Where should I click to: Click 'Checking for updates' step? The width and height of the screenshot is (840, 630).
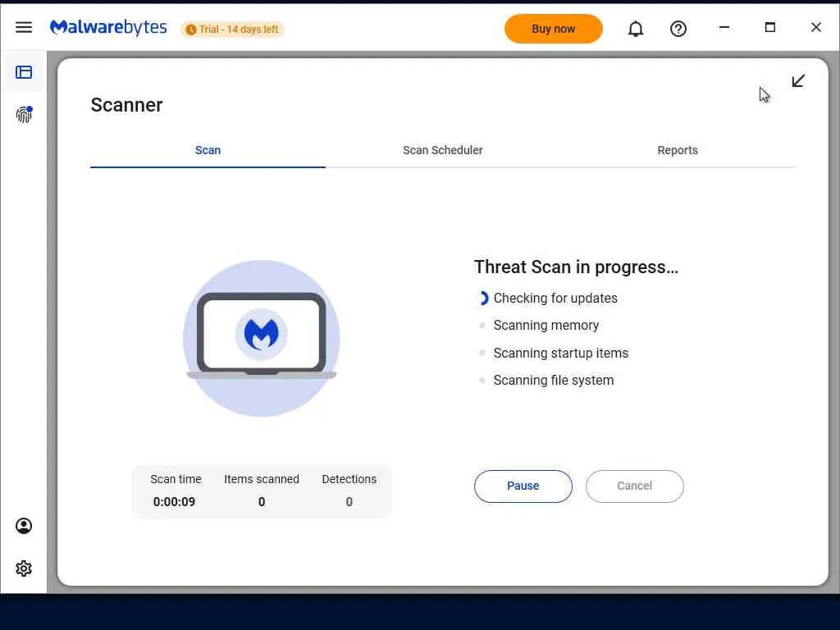tap(555, 299)
